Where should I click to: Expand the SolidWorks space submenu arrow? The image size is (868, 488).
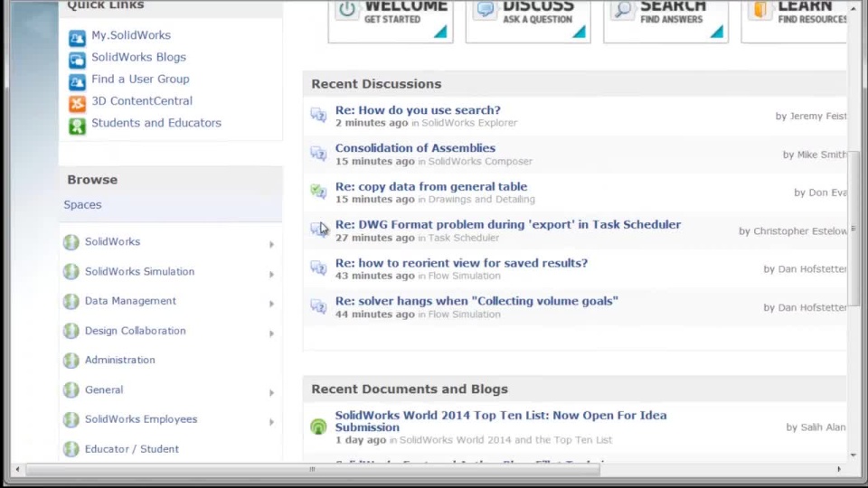tap(271, 244)
